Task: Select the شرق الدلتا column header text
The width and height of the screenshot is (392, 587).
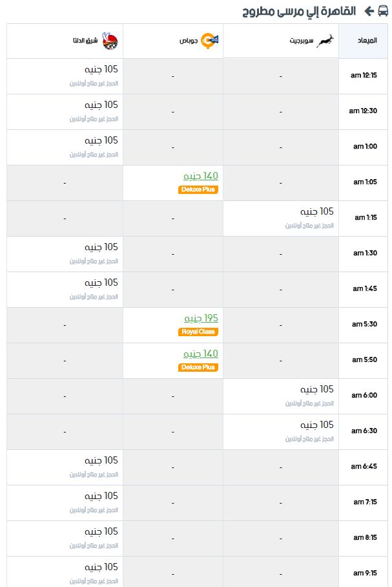Action: coord(85,41)
